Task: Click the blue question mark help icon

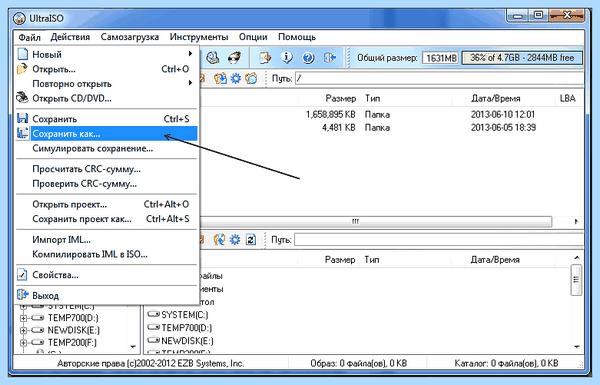Action: pos(308,58)
